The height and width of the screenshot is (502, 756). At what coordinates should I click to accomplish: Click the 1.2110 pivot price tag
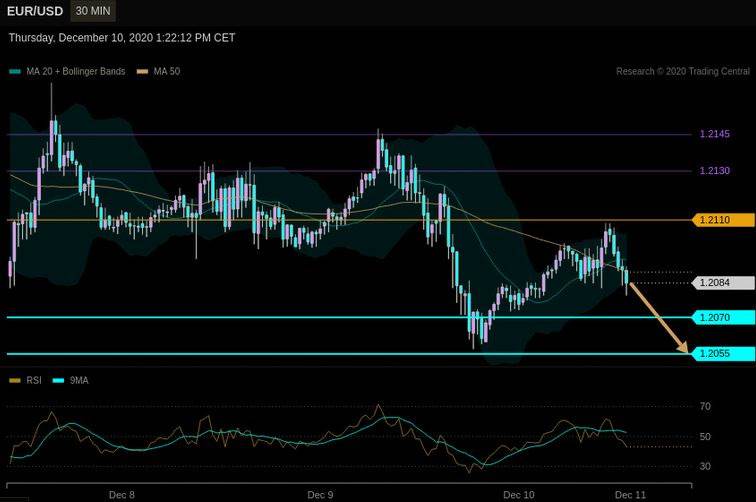coord(723,220)
